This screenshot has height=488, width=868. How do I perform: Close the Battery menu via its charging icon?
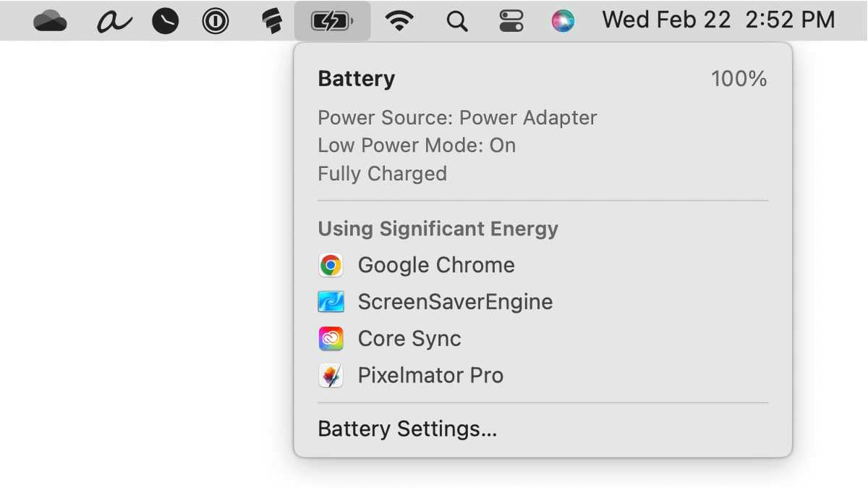[332, 21]
